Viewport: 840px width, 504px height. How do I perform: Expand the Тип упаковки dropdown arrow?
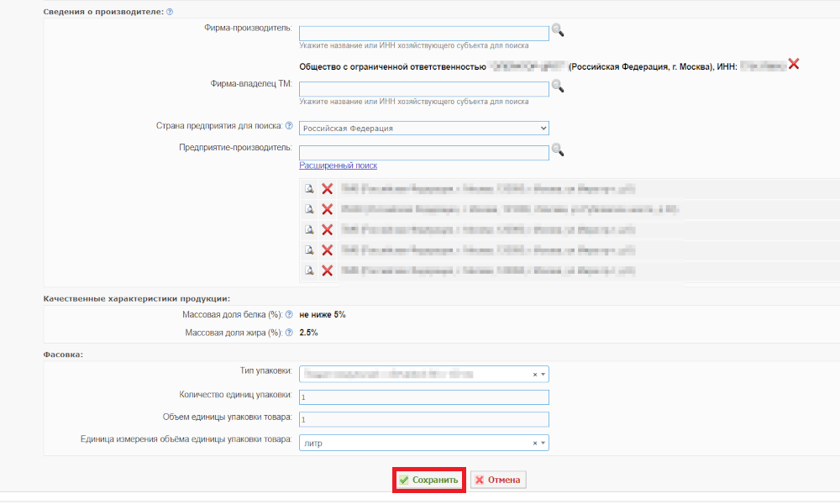543,375
